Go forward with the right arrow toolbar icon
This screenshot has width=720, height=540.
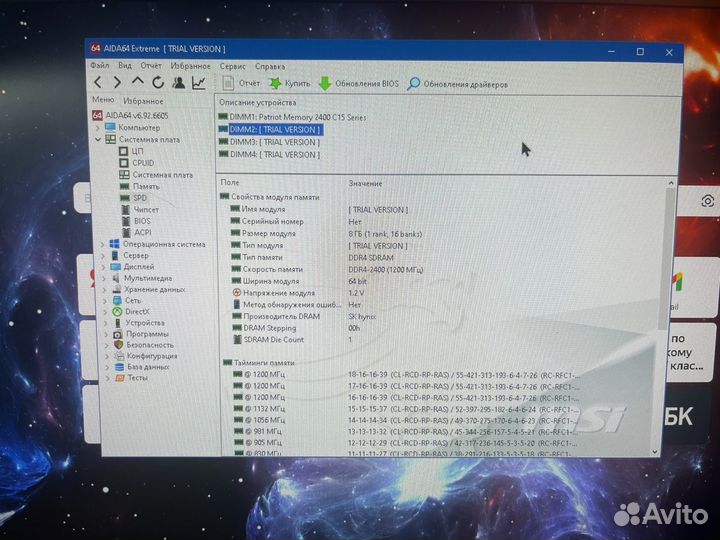click(118, 83)
